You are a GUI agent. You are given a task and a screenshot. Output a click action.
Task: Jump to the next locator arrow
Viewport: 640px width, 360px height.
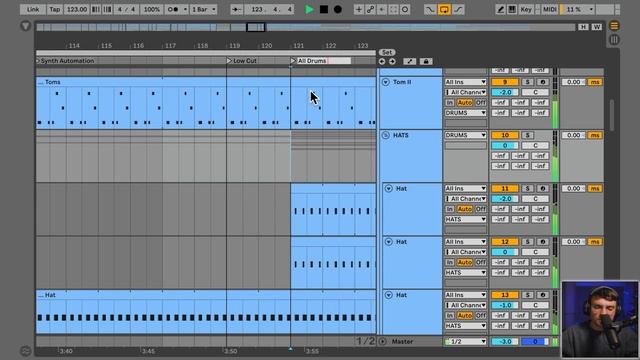pos(392,61)
